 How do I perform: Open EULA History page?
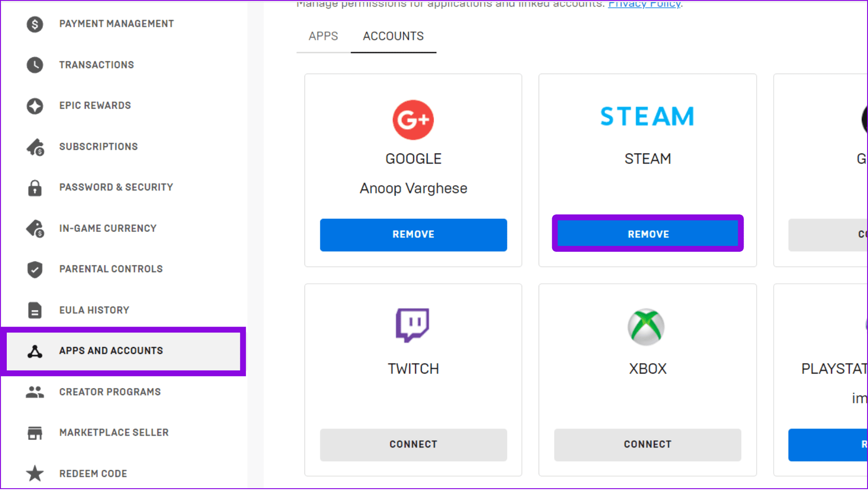coord(94,310)
